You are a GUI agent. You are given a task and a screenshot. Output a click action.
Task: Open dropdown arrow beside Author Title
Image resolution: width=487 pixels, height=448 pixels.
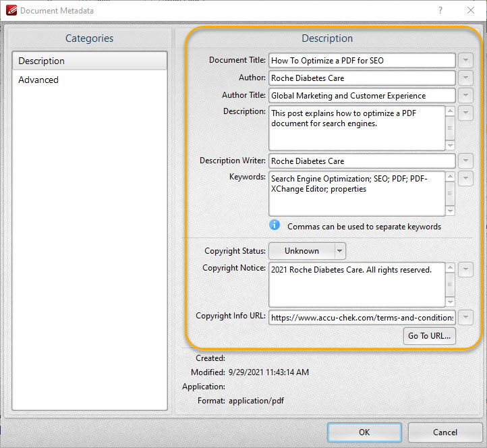tap(465, 95)
